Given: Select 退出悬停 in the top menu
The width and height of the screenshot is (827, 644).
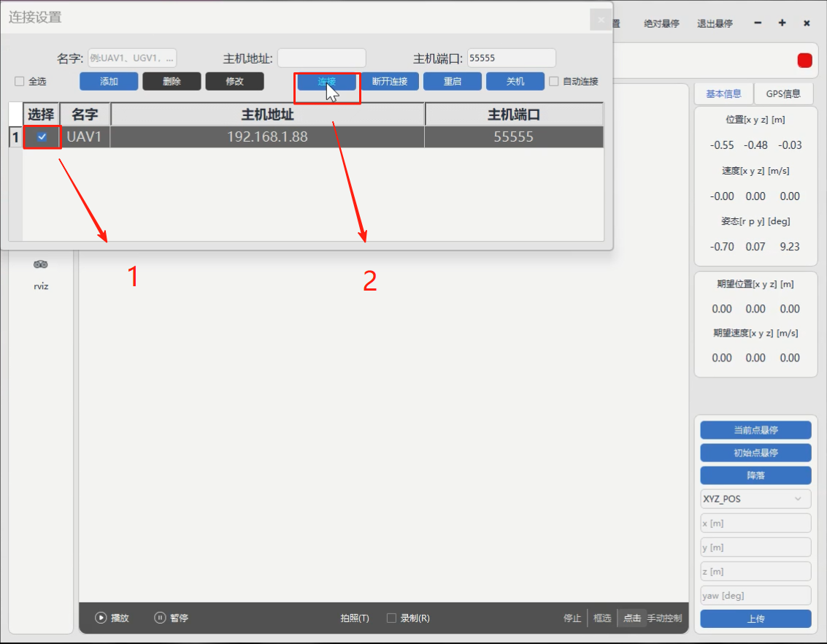Looking at the screenshot, I should [x=715, y=23].
